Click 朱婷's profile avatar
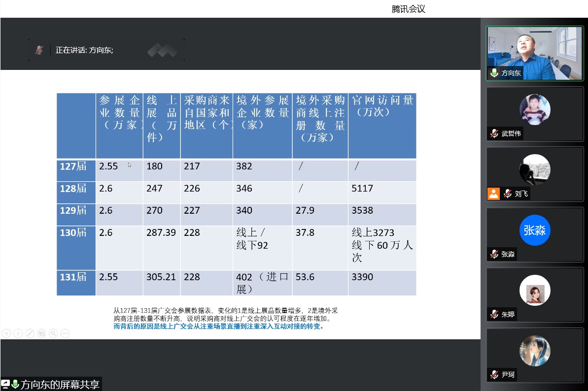This screenshot has height=391, width=588. pos(535,291)
